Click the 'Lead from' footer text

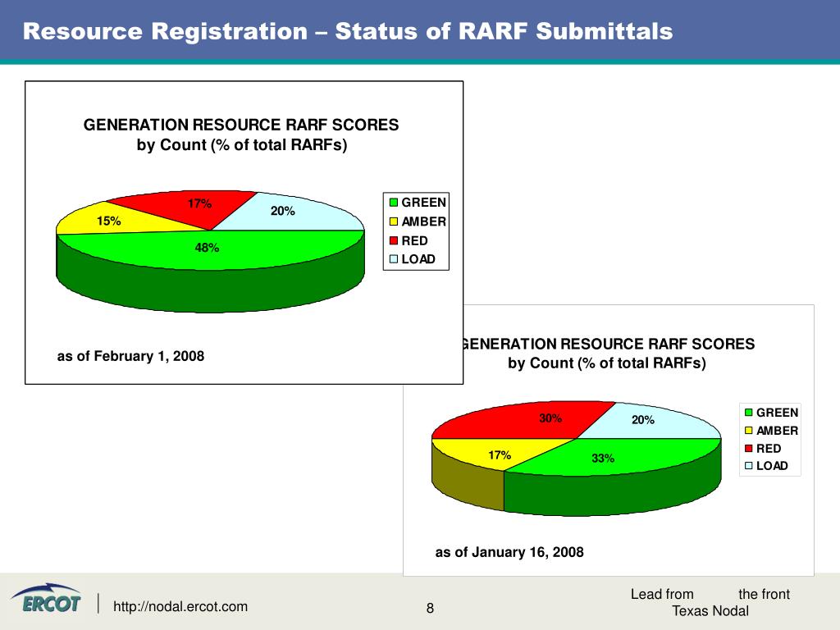pyautogui.click(x=662, y=594)
